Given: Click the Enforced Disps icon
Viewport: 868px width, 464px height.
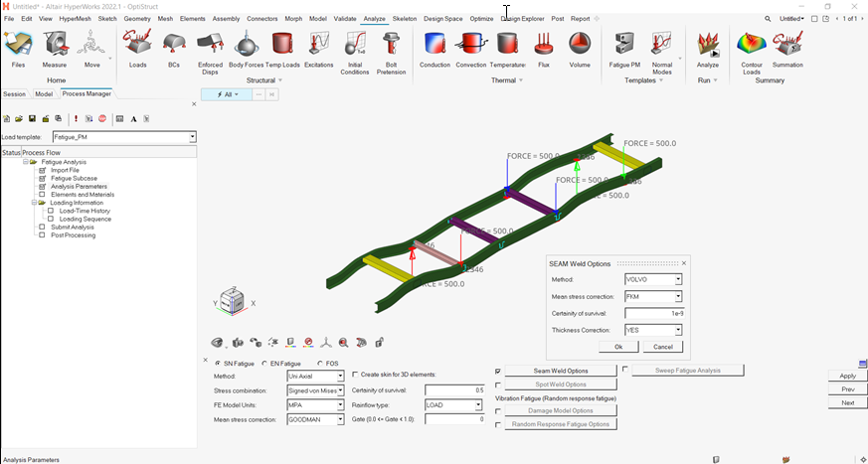Looking at the screenshot, I should [210, 46].
